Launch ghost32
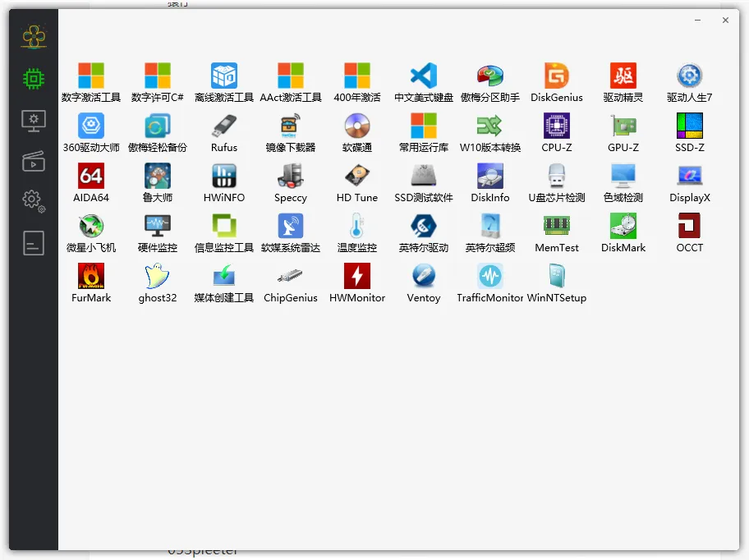Viewport: 749px width, 560px height. 157,276
